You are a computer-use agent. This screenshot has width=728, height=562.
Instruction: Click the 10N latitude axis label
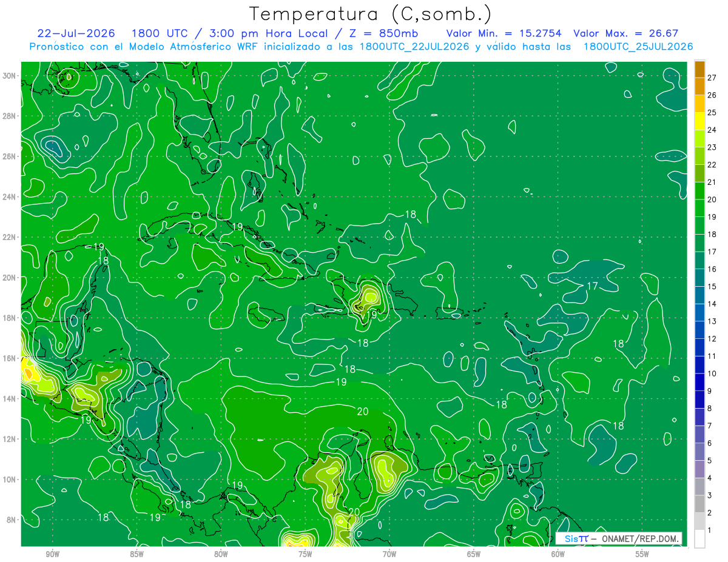tap(10, 480)
